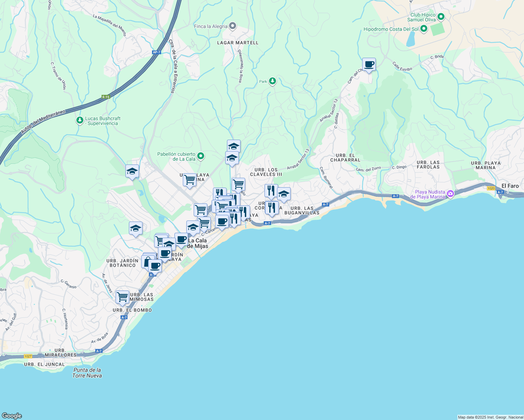Click the Finca la Alegria place marker
This screenshot has height=420, width=524.
232,26
